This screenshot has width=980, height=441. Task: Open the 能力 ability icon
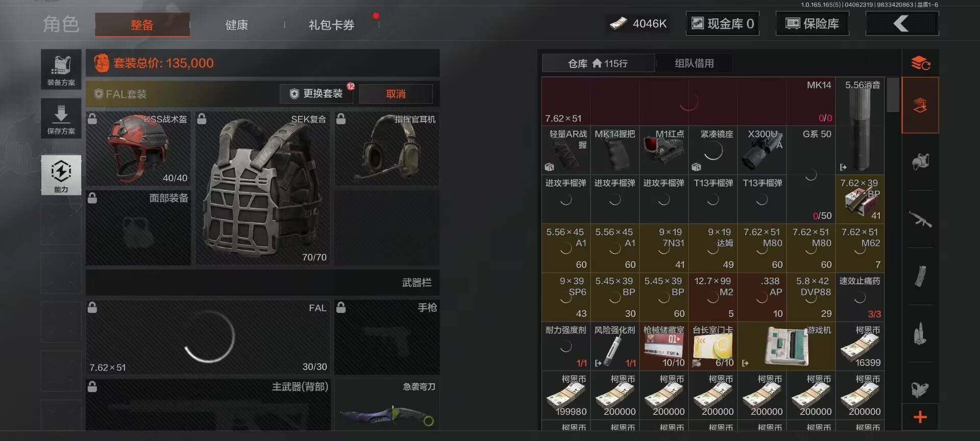[61, 175]
